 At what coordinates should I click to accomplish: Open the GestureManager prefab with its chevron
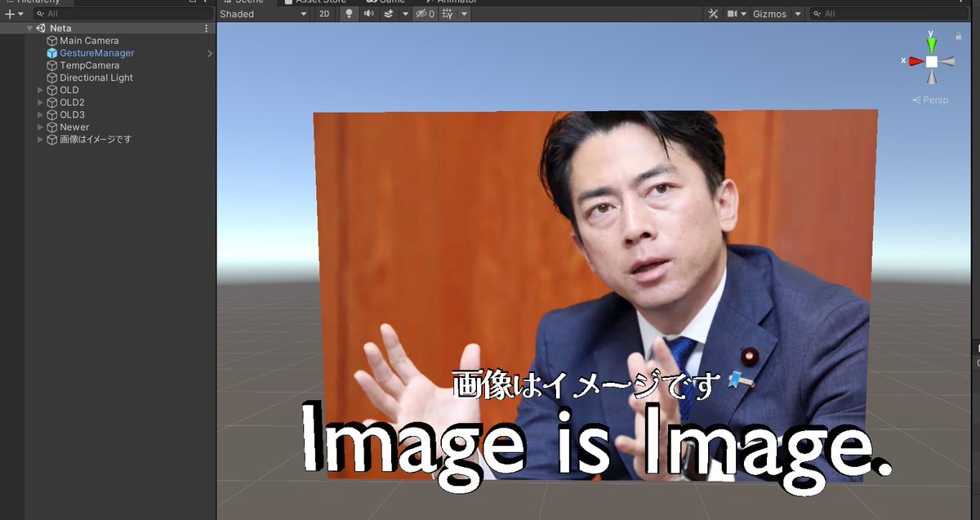tap(209, 53)
